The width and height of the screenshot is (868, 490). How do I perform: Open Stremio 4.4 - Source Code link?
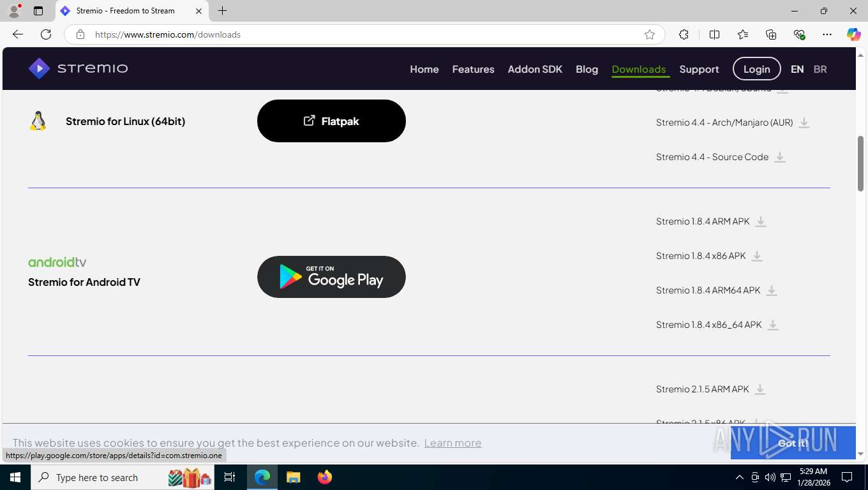point(712,157)
